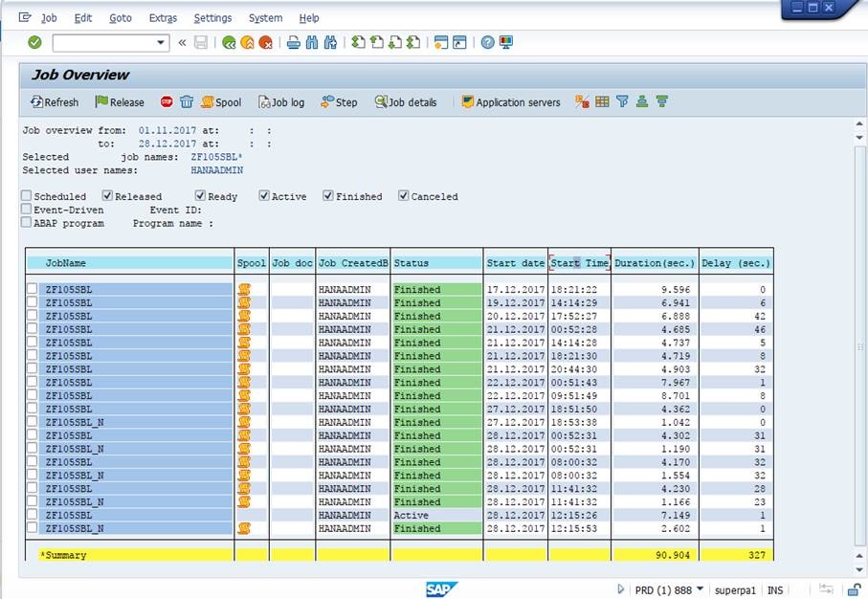The height and width of the screenshot is (599, 868).
Task: Click the green Enter checkmark icon
Action: (34, 43)
